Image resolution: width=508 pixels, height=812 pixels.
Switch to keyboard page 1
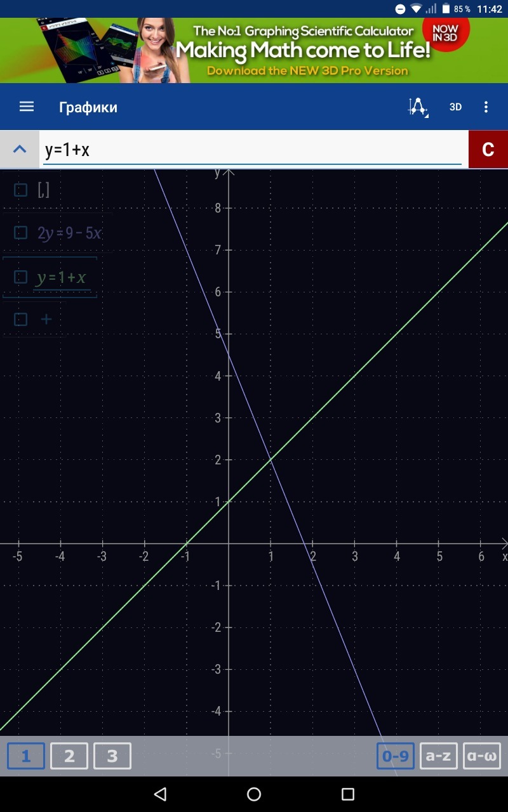(x=26, y=756)
